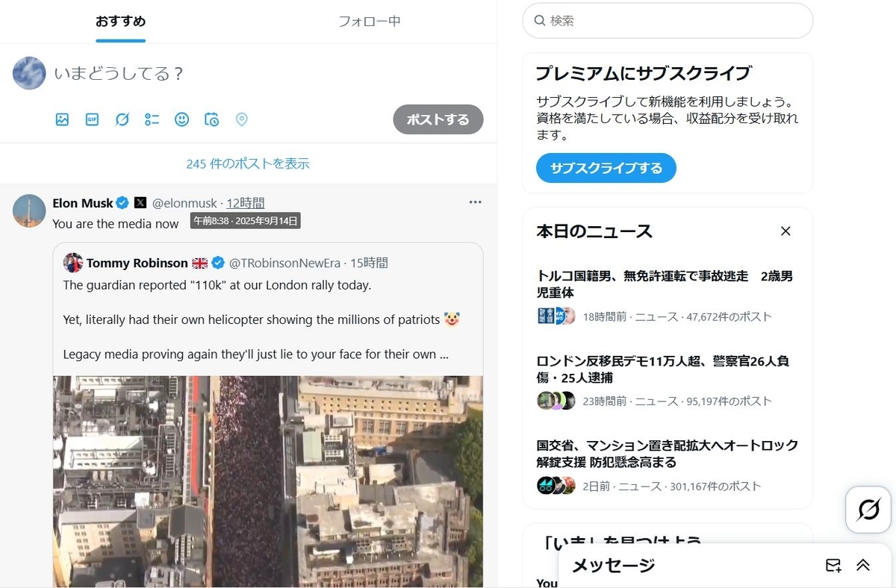This screenshot has width=896, height=588.
Task: Open @TRobinsonNewEra handle
Action: coord(285,263)
